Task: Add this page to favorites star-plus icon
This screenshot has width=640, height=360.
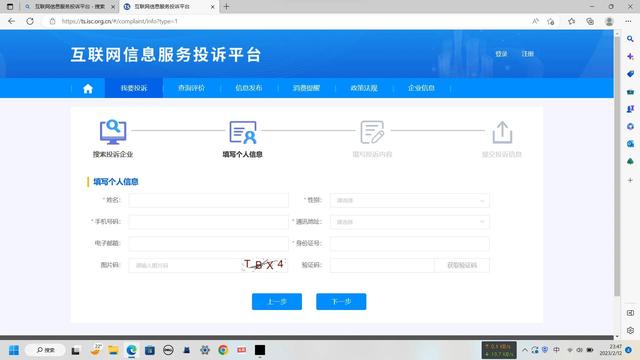Action: click(551, 21)
